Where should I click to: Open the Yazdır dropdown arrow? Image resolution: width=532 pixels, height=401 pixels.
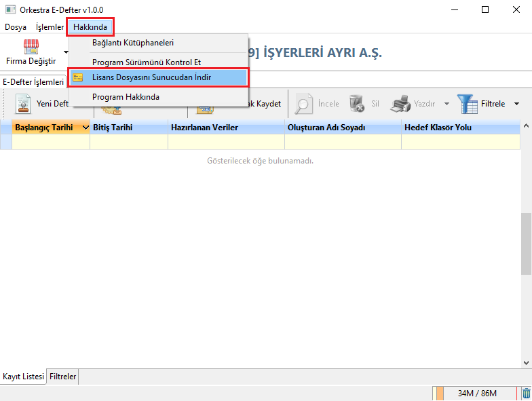[446, 104]
